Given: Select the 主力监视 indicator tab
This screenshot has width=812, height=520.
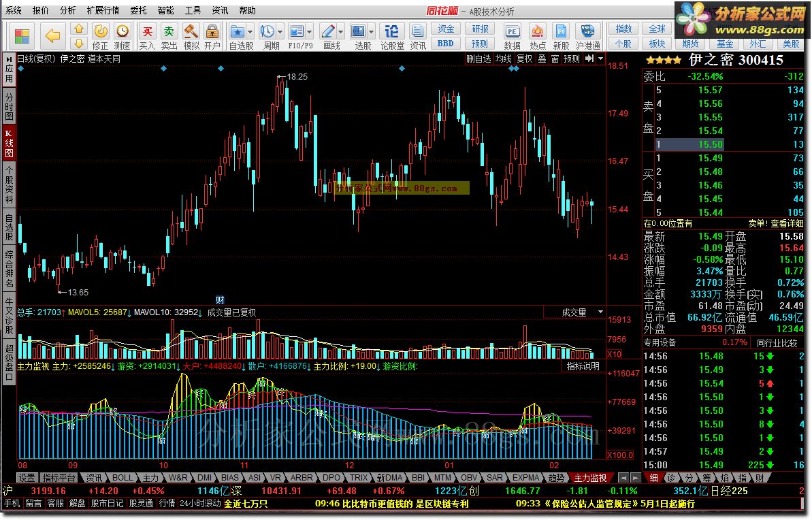Looking at the screenshot, I should [590, 478].
